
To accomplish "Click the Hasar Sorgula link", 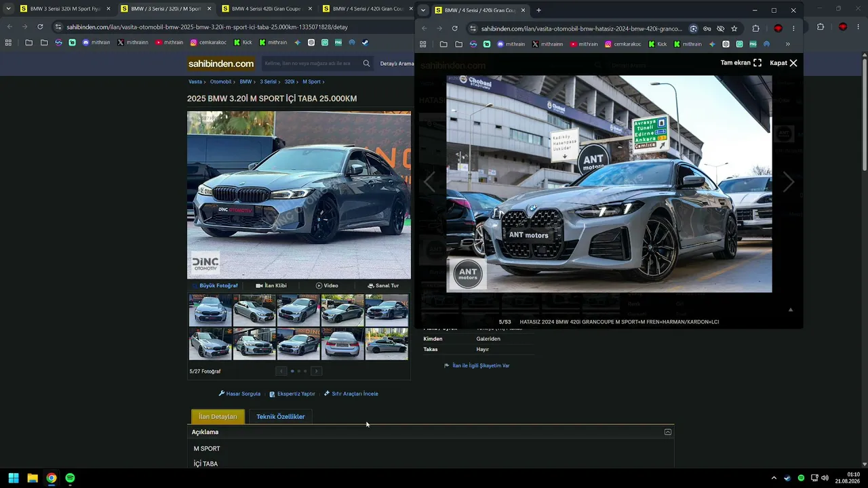I will [x=239, y=394].
